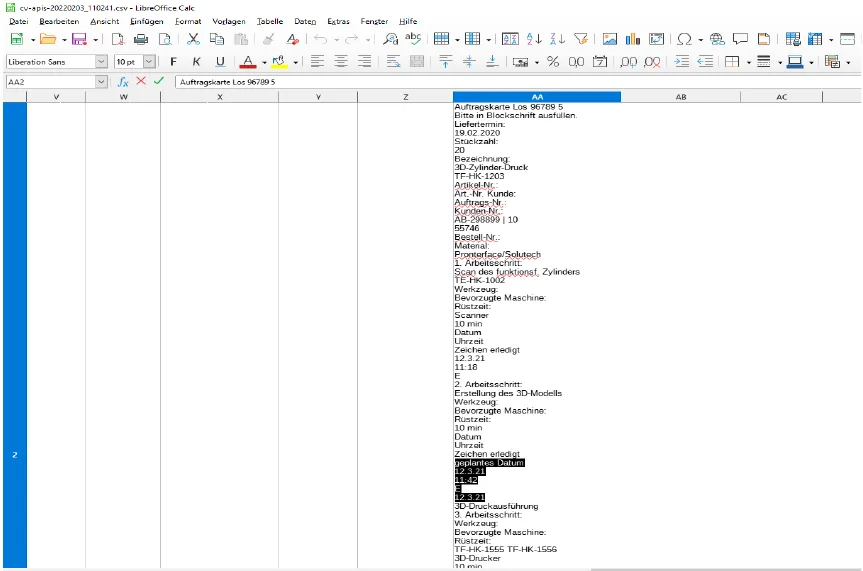Image resolution: width=863 pixels, height=571 pixels.
Task: Toggle bold F formatting
Action: [173, 62]
